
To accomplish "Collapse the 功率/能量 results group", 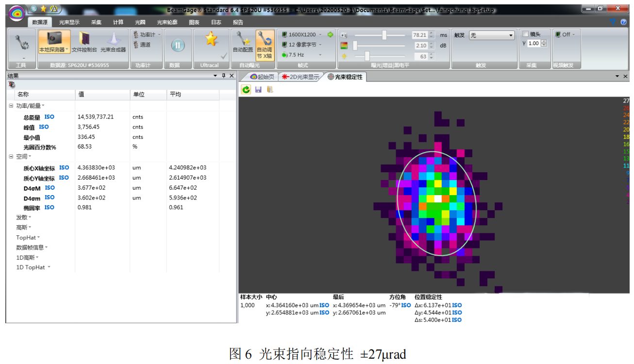I will point(11,106).
